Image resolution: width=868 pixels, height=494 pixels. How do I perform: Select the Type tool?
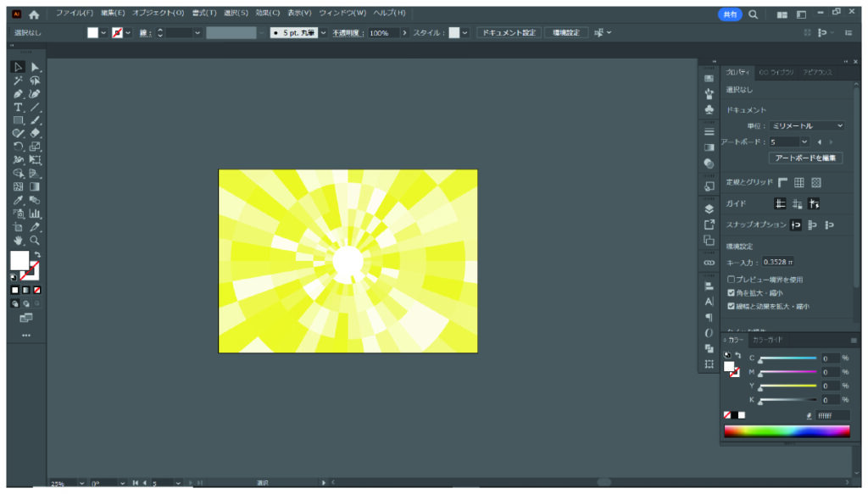coord(18,108)
